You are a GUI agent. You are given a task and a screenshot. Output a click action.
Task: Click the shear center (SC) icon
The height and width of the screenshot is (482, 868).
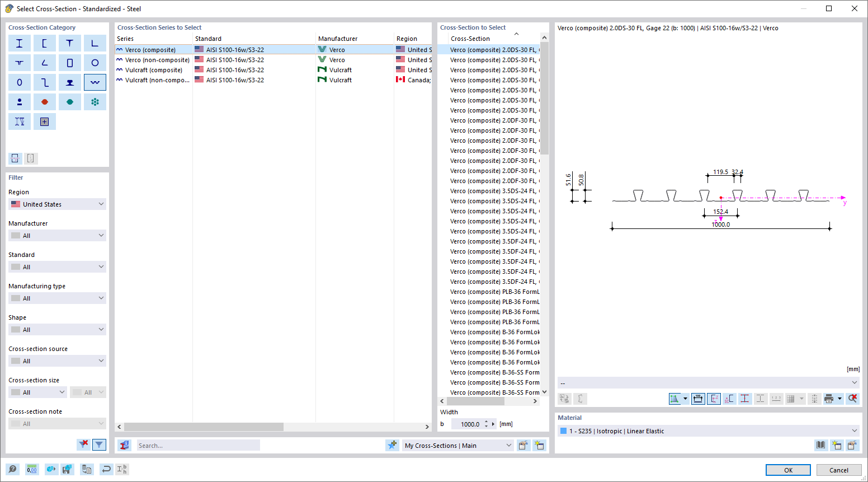tap(729, 399)
